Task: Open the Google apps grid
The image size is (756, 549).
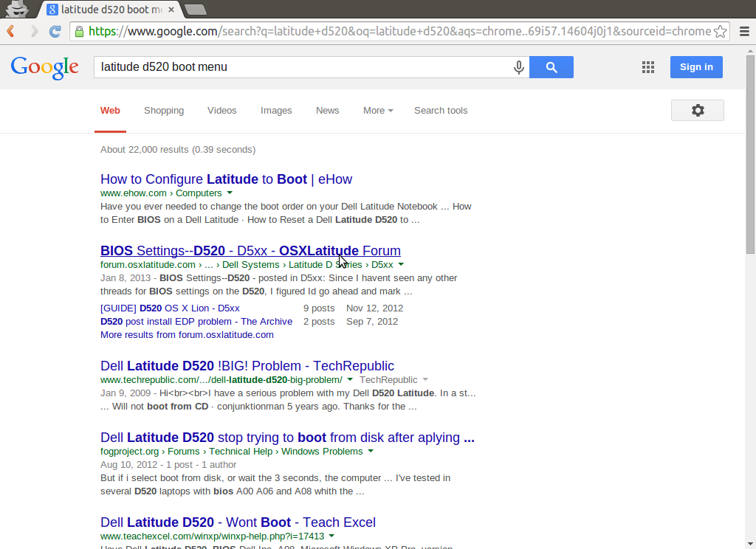Action: point(647,67)
